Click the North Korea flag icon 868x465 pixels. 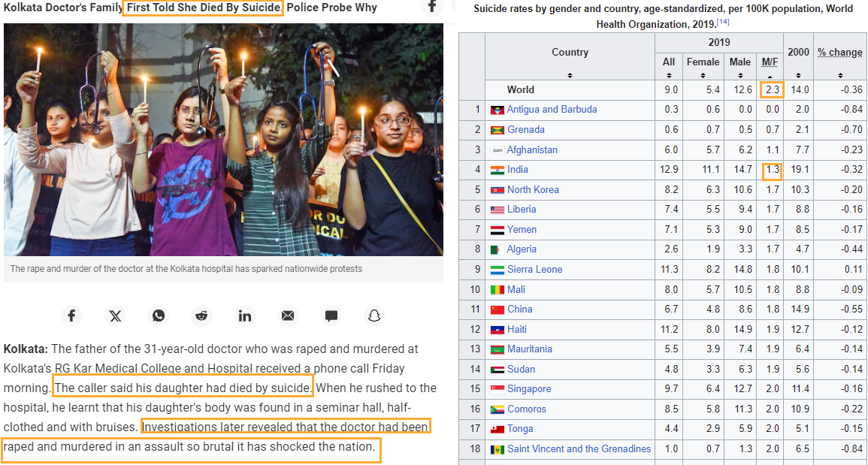pyautogui.click(x=497, y=190)
